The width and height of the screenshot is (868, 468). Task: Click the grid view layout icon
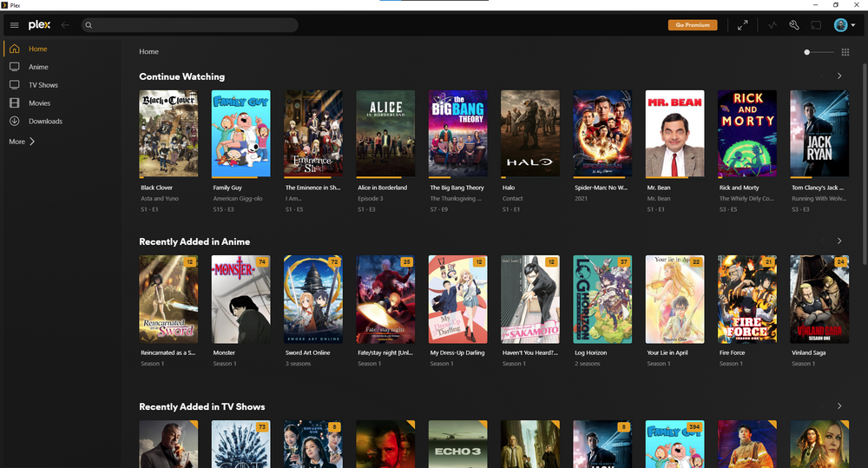pyautogui.click(x=845, y=52)
